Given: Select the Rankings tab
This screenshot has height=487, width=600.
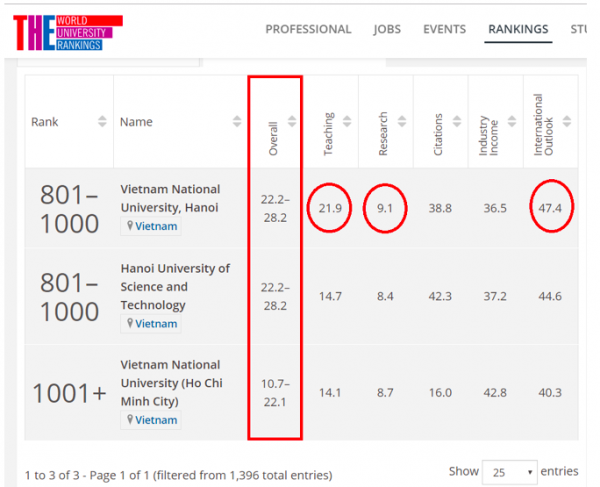Looking at the screenshot, I should tap(518, 29).
